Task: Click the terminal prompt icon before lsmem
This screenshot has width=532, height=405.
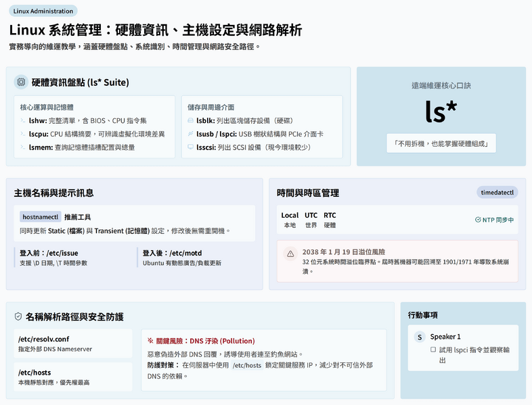Action: point(23,147)
